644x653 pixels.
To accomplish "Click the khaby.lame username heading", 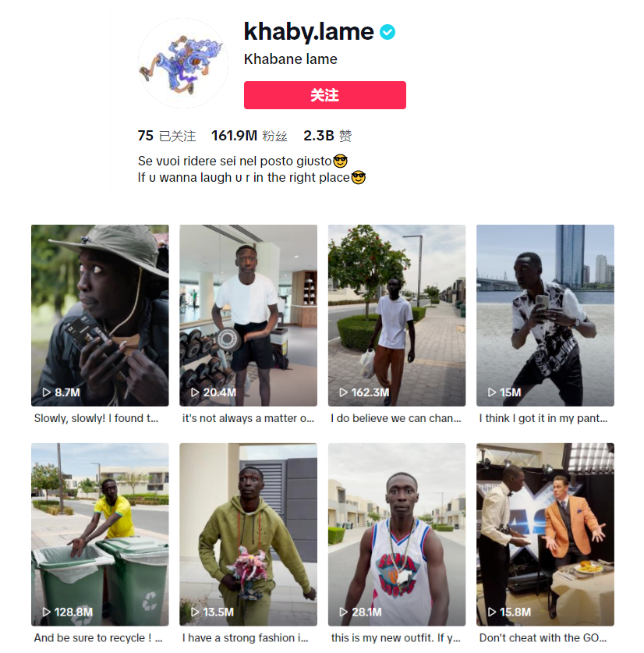I will [309, 32].
